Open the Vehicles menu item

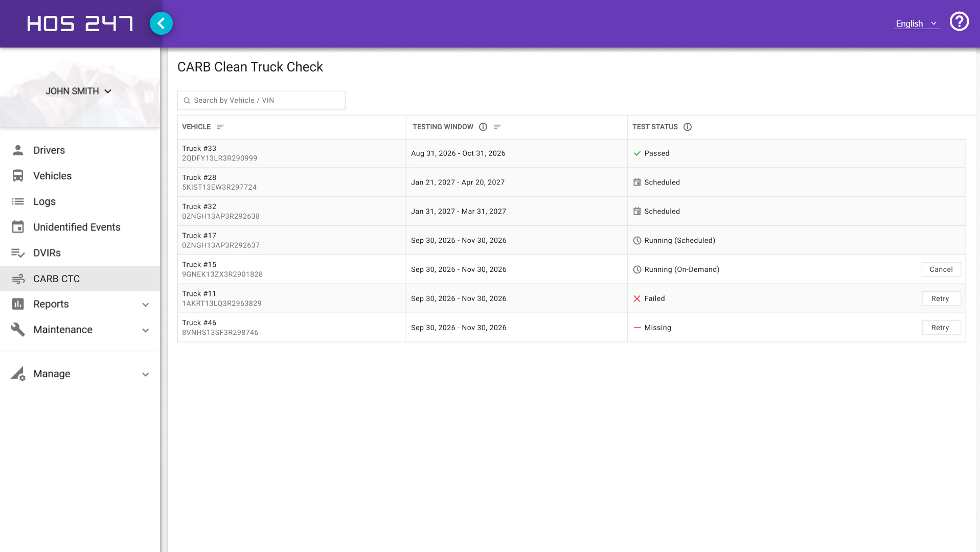click(x=80, y=176)
